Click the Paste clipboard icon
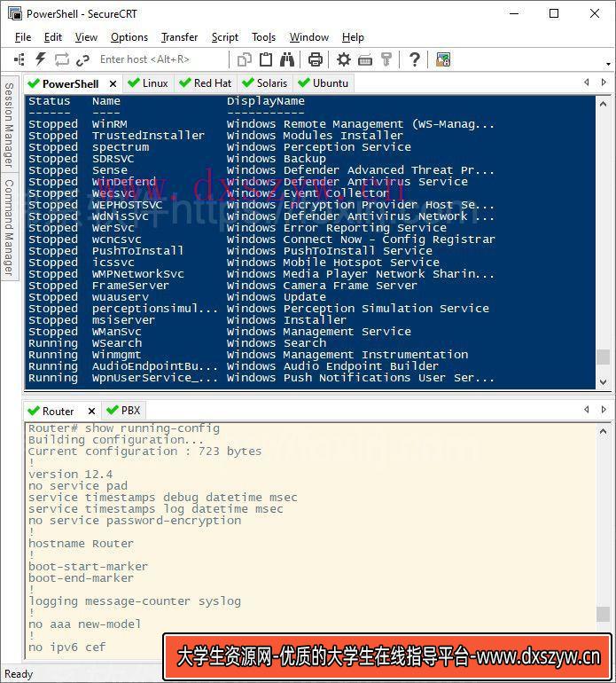The height and width of the screenshot is (683, 616). pos(266,59)
